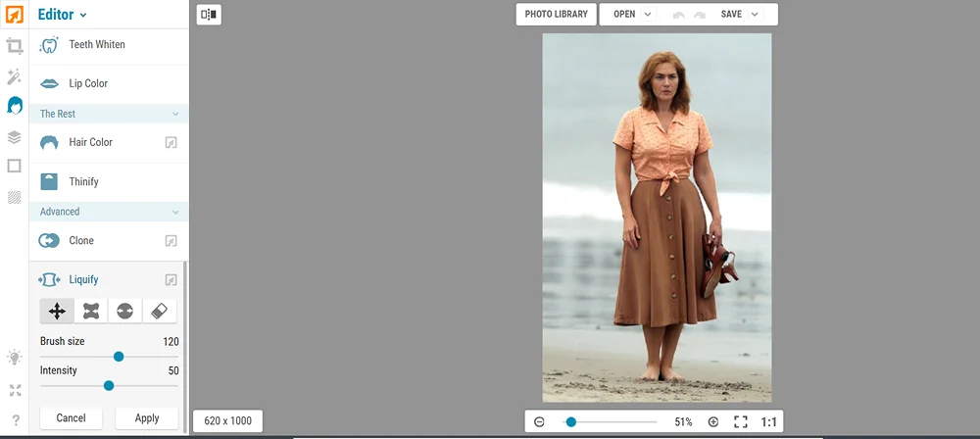Adjust the Brush size slider handle

pyautogui.click(x=119, y=357)
